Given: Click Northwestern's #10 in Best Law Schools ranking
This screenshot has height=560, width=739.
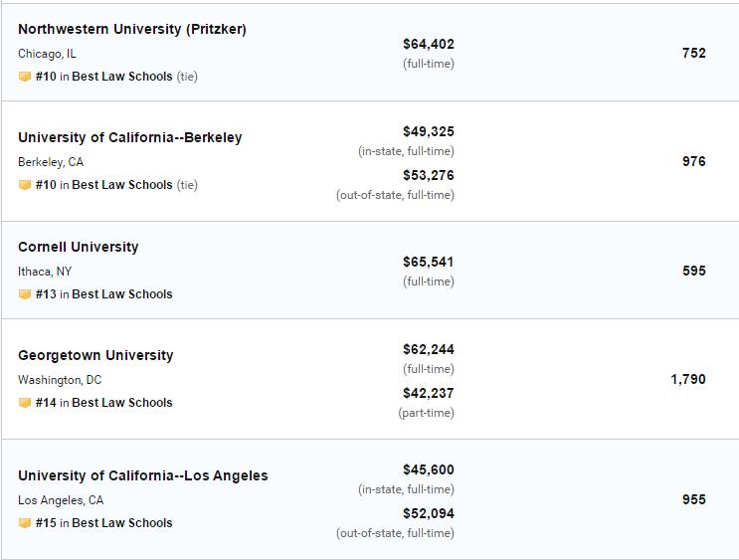Looking at the screenshot, I should 103,77.
